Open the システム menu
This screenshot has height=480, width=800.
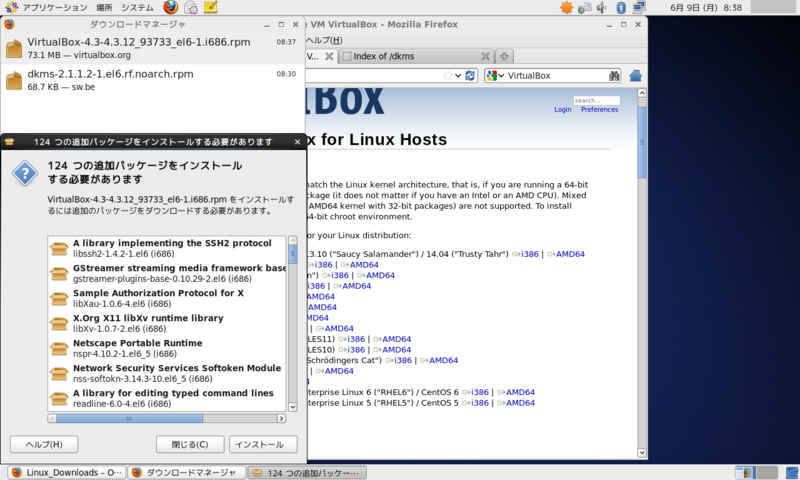[x=137, y=8]
